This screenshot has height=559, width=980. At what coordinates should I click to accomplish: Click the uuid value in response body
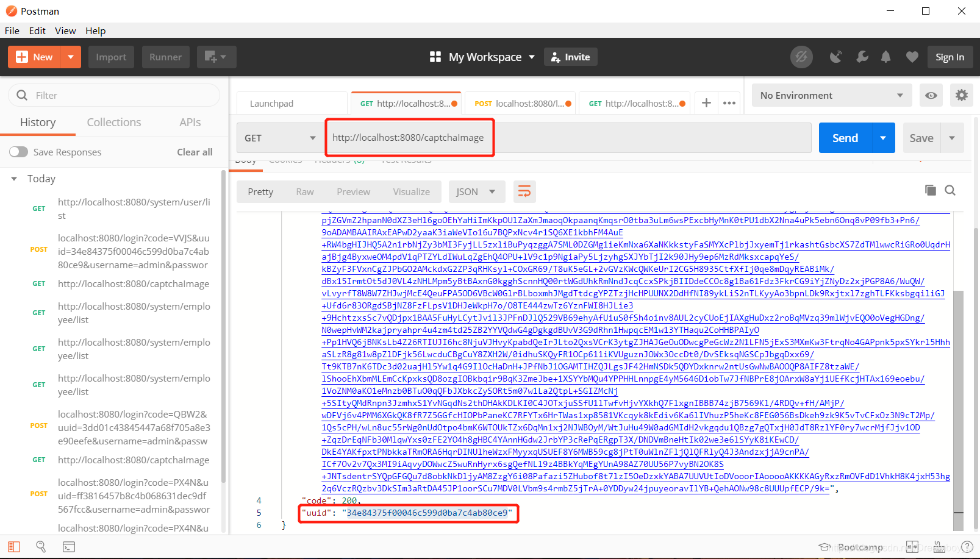[x=427, y=513]
